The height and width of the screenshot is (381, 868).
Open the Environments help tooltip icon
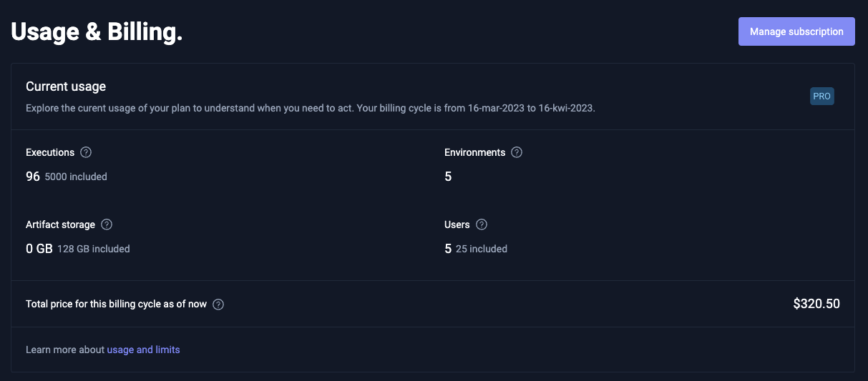pos(517,152)
